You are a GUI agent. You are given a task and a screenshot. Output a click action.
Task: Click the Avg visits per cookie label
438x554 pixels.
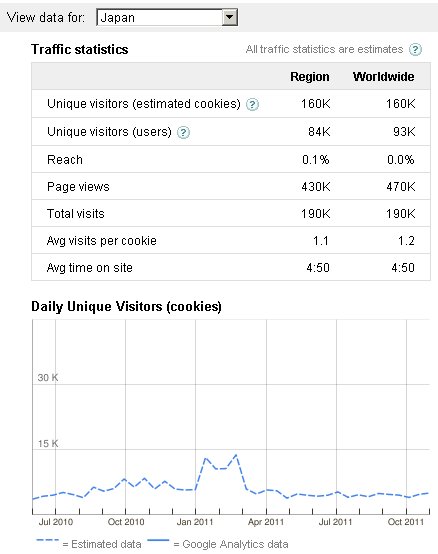(102, 241)
